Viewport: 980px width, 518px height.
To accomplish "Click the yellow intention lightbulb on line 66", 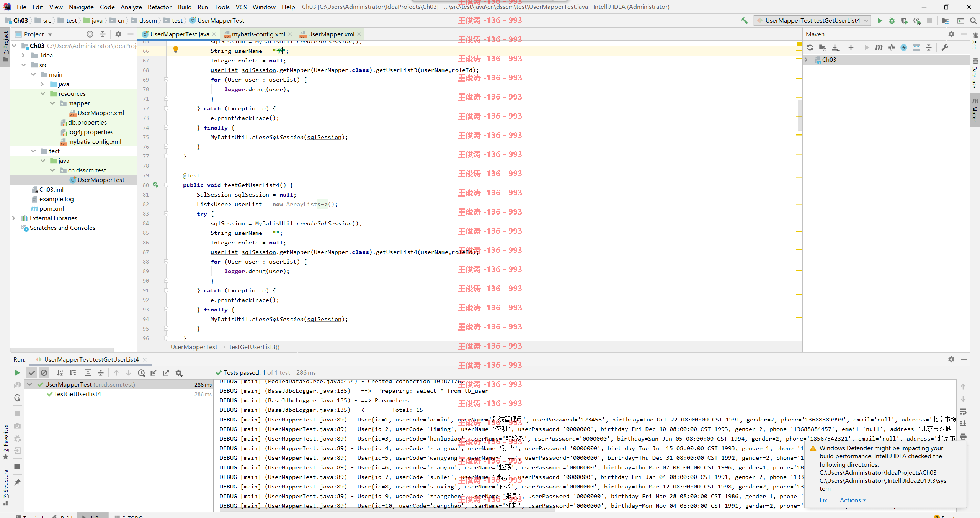I will point(176,49).
